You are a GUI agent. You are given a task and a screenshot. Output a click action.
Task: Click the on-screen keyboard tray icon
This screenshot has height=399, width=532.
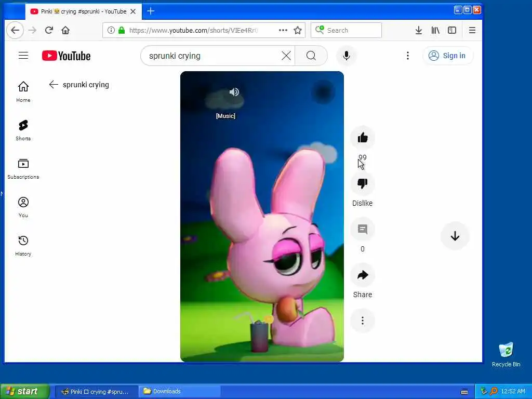click(464, 392)
